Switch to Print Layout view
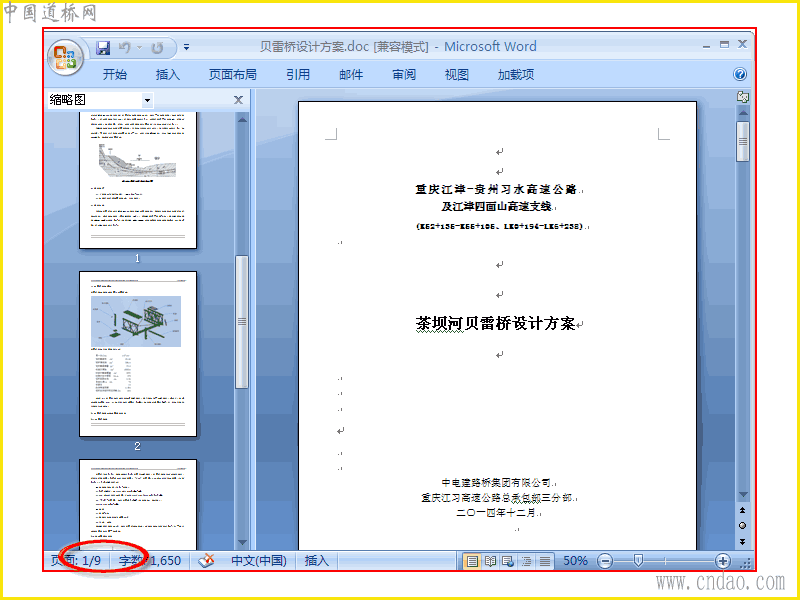Image resolution: width=800 pixels, height=600 pixels. (472, 561)
